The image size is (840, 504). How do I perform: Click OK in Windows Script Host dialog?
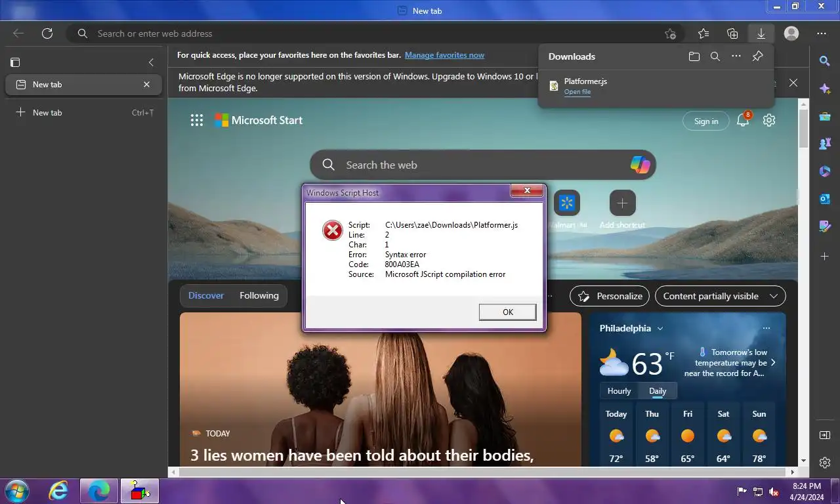(507, 312)
